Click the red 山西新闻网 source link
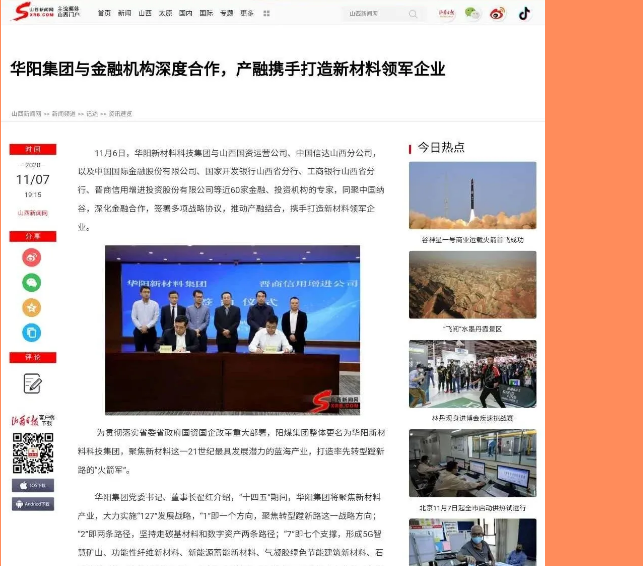The image size is (643, 566). (x=33, y=213)
